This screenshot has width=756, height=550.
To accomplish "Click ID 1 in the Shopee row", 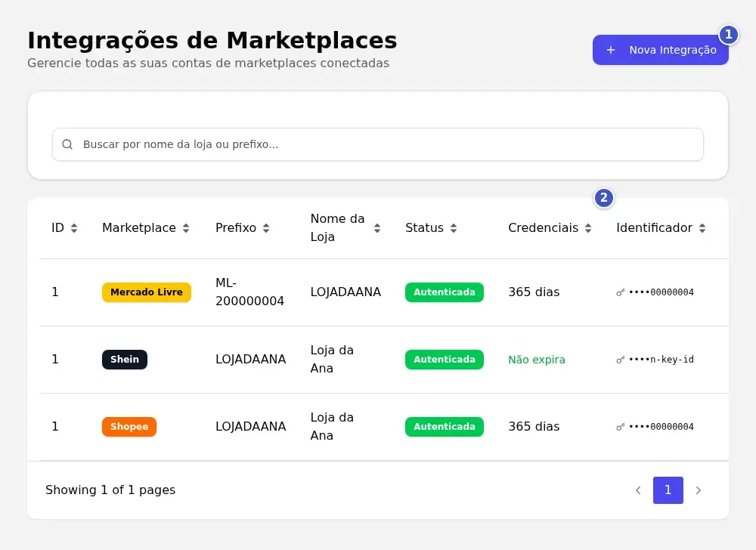I will tap(55, 427).
